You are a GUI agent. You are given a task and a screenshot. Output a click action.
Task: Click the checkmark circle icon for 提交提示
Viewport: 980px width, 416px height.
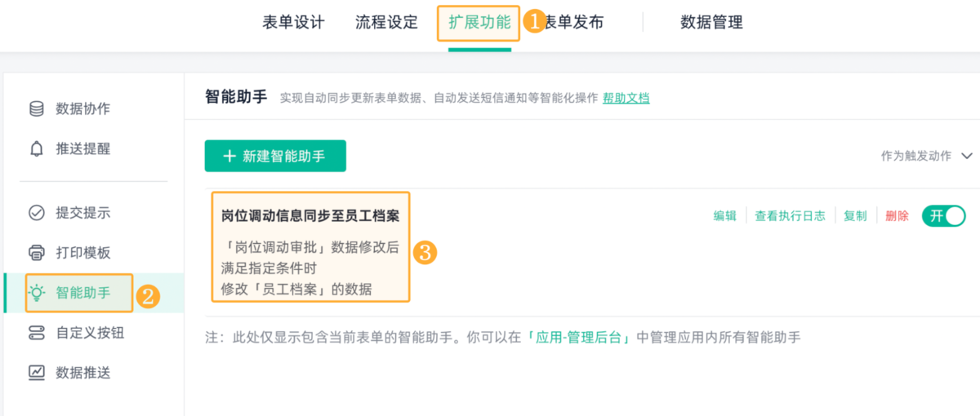(36, 213)
